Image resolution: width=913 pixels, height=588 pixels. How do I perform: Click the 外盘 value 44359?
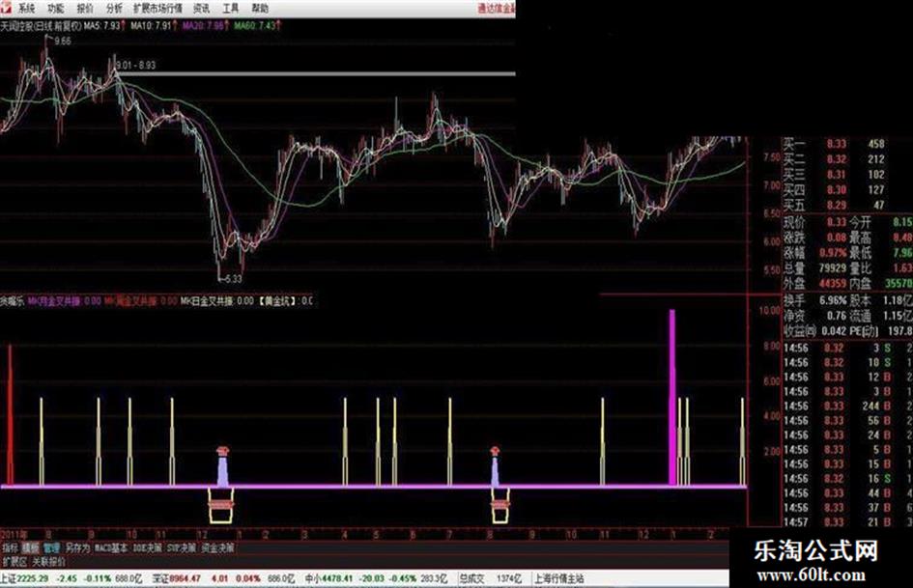coord(832,284)
